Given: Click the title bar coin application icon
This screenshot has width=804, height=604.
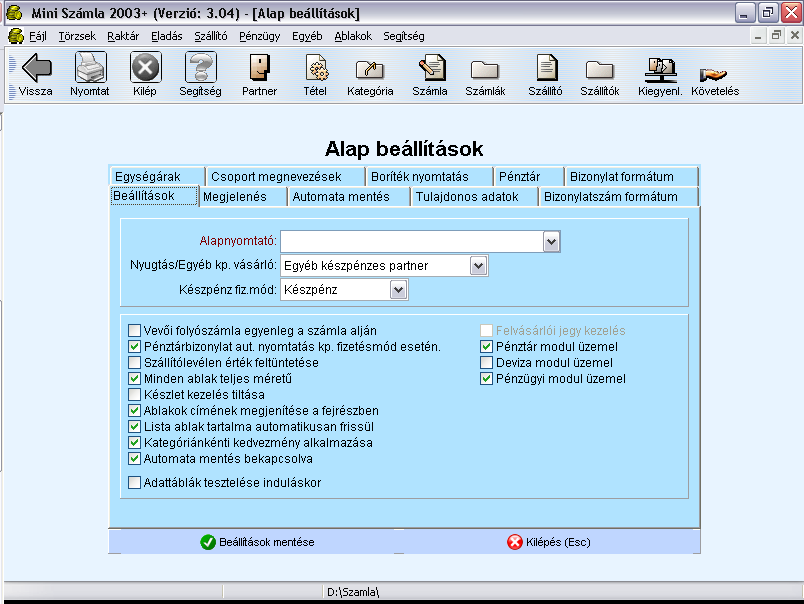Looking at the screenshot, I should pos(14,13).
